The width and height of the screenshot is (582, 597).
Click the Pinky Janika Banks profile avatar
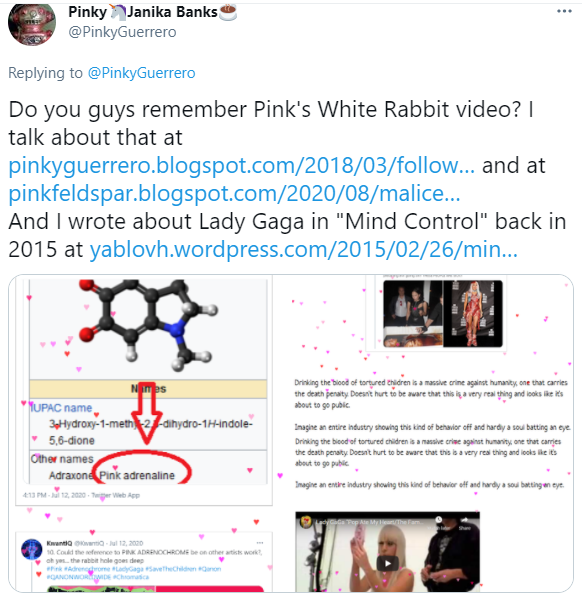click(x=32, y=25)
